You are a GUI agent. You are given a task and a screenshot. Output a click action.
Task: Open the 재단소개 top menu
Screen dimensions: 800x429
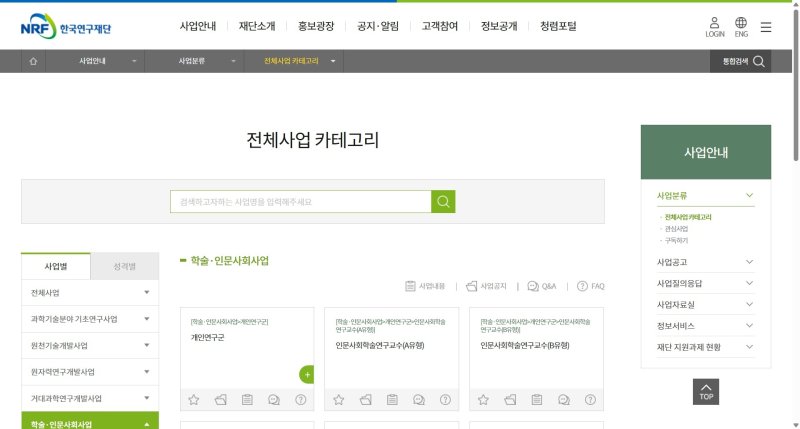point(259,26)
